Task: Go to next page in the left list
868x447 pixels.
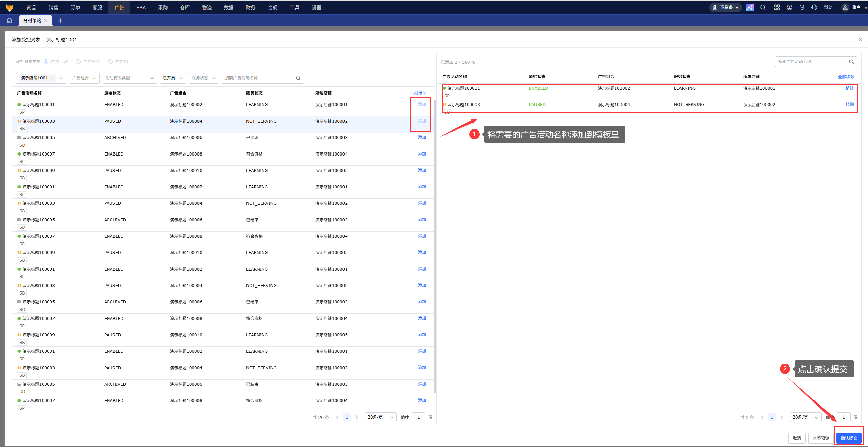Action: point(357,417)
